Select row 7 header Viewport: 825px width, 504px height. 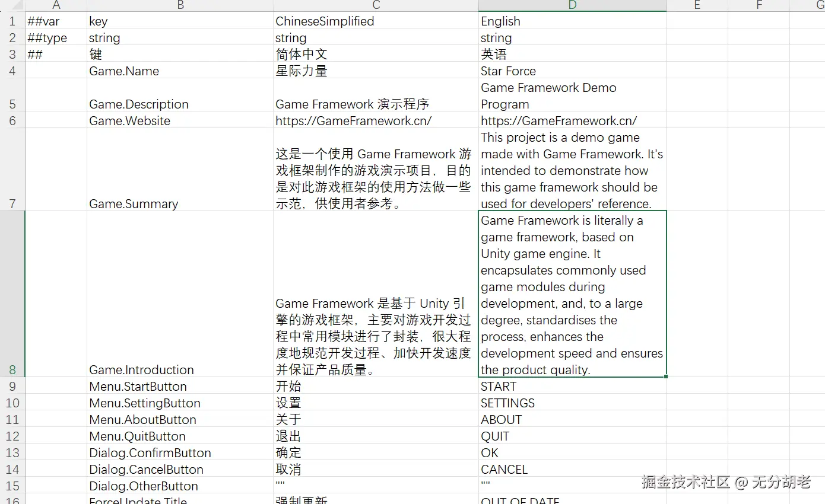point(12,170)
